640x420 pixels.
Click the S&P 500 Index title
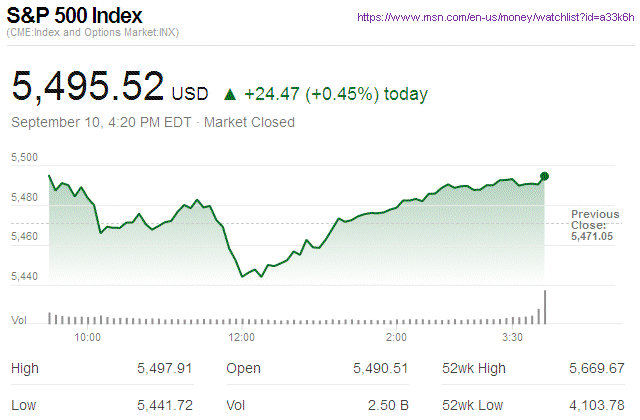(77, 17)
